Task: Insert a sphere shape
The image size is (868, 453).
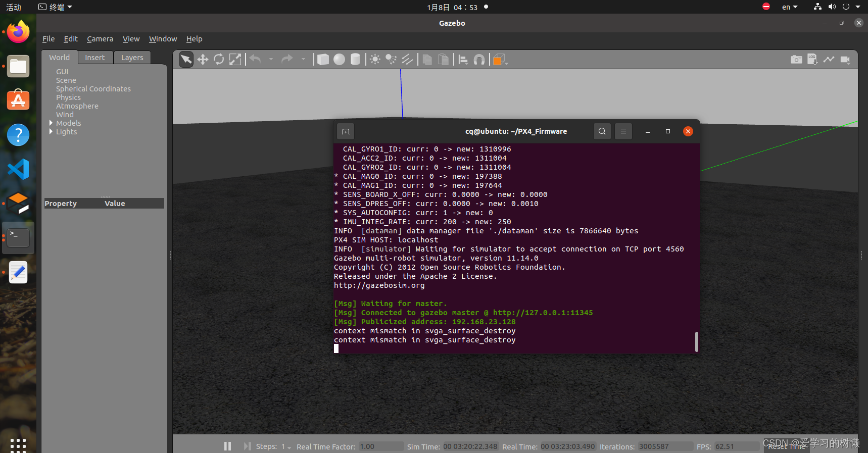Action: click(339, 60)
